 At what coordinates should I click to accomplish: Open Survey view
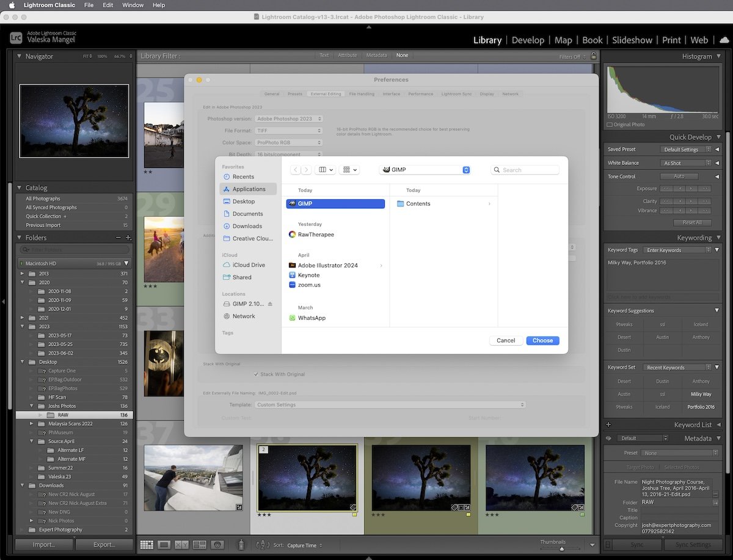click(199, 545)
